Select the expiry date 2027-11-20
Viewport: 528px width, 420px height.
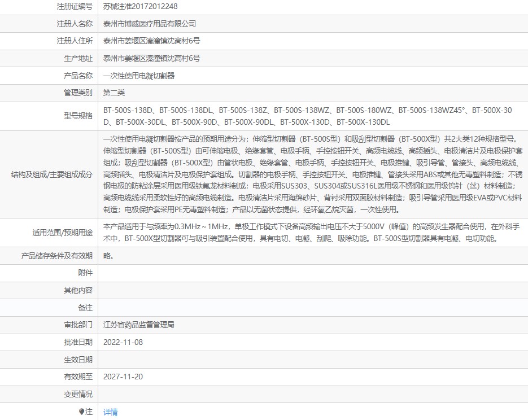point(123,377)
